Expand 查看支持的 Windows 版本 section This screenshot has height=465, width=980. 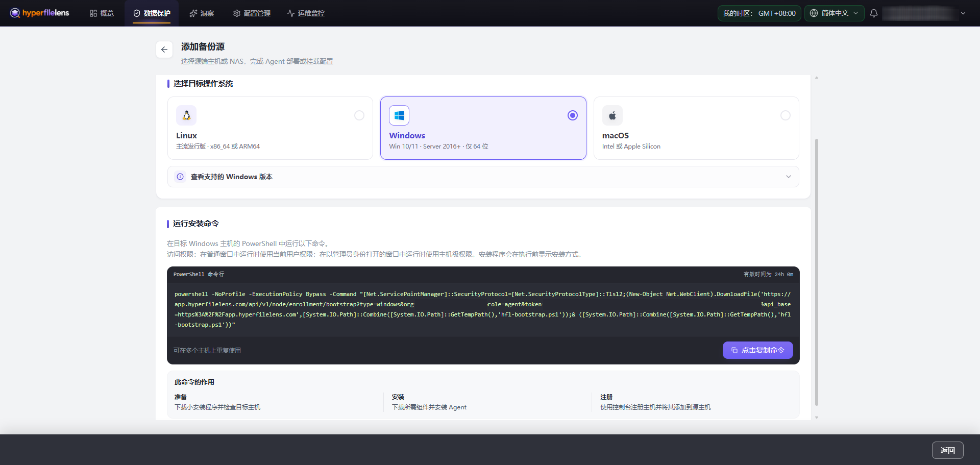[x=483, y=177]
